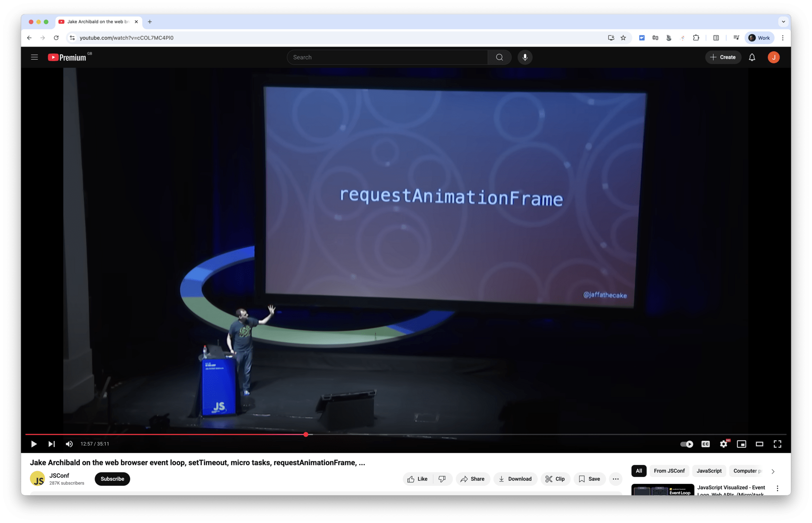Open the Create menu button

coord(723,57)
